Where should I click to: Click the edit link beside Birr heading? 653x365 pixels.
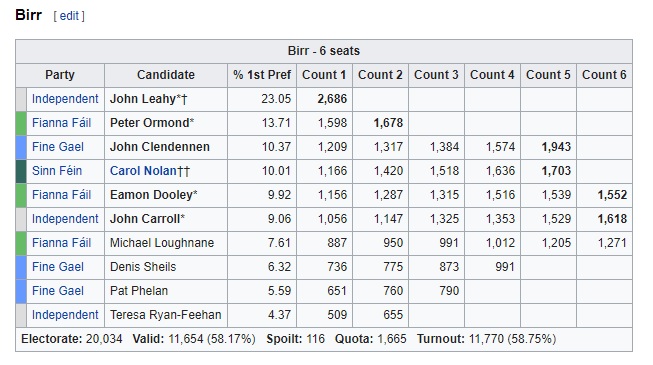point(69,16)
